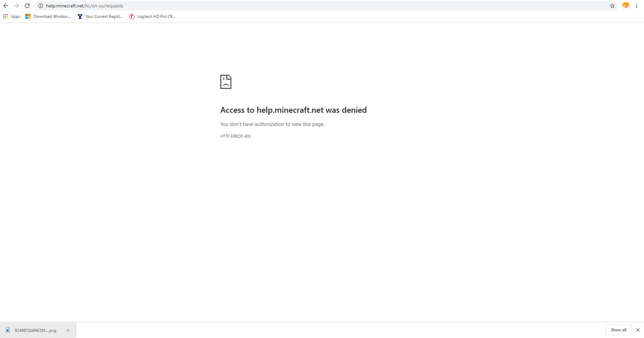Image resolution: width=644 pixels, height=338 pixels.
Task: Open the downloaded 9249972b696395 png file
Action: click(x=31, y=330)
